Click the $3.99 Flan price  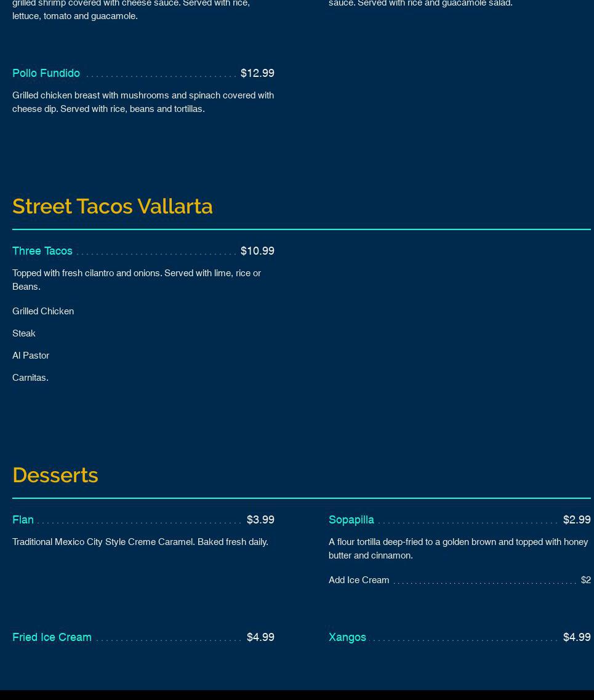coord(260,520)
